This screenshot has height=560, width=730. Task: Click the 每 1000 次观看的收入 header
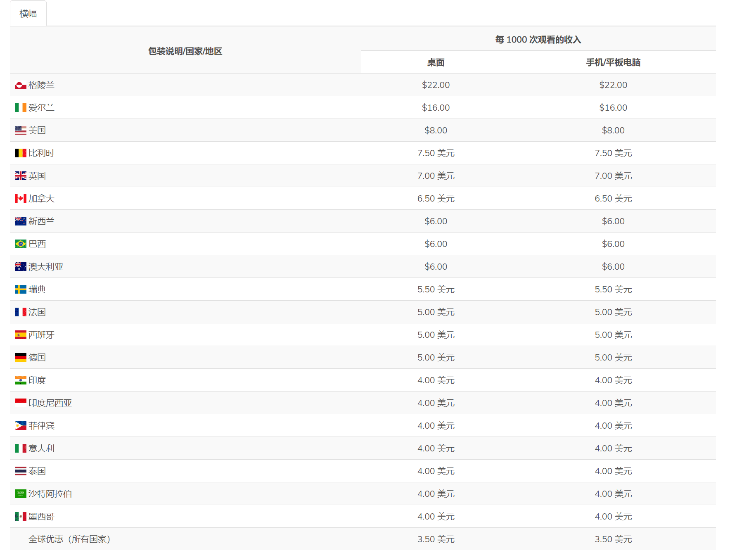(x=538, y=40)
